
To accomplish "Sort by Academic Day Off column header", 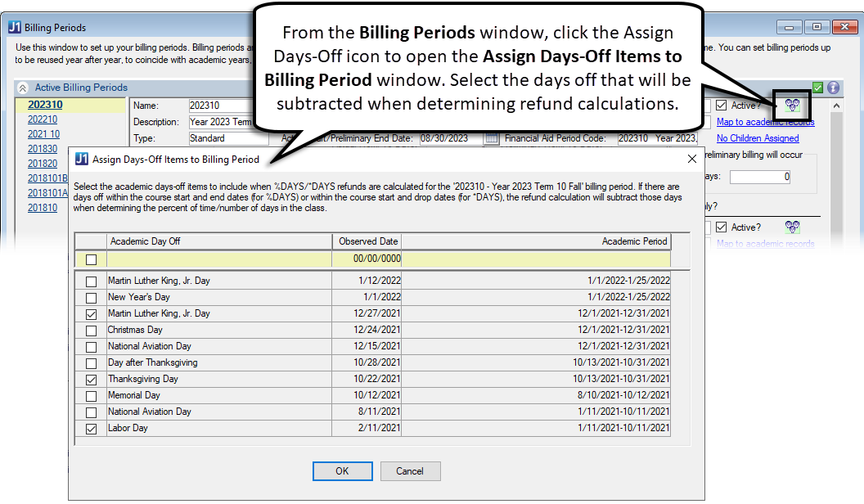I will pos(219,241).
